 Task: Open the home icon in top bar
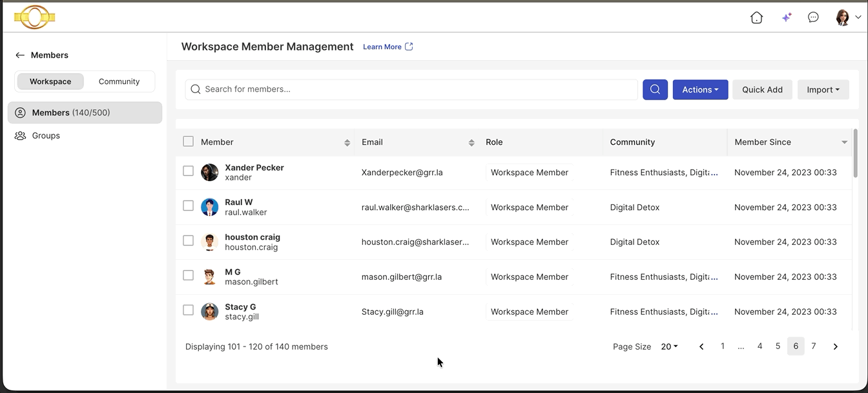pos(756,17)
